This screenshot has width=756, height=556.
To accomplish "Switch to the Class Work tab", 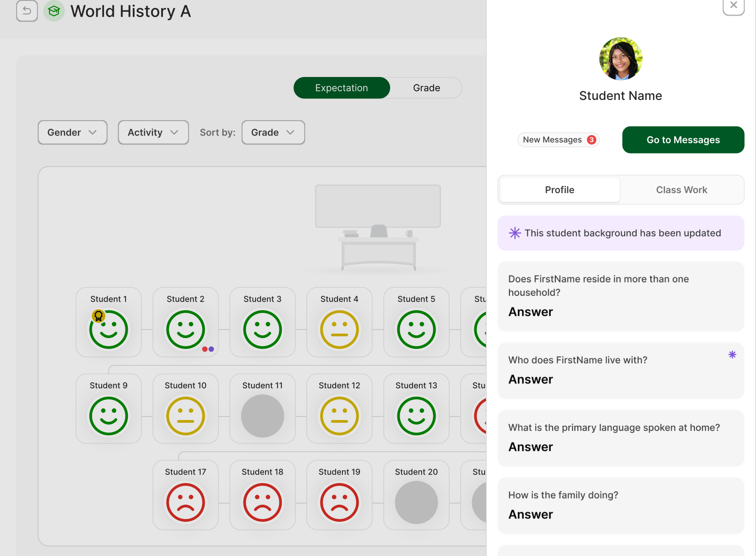I will [x=682, y=190].
